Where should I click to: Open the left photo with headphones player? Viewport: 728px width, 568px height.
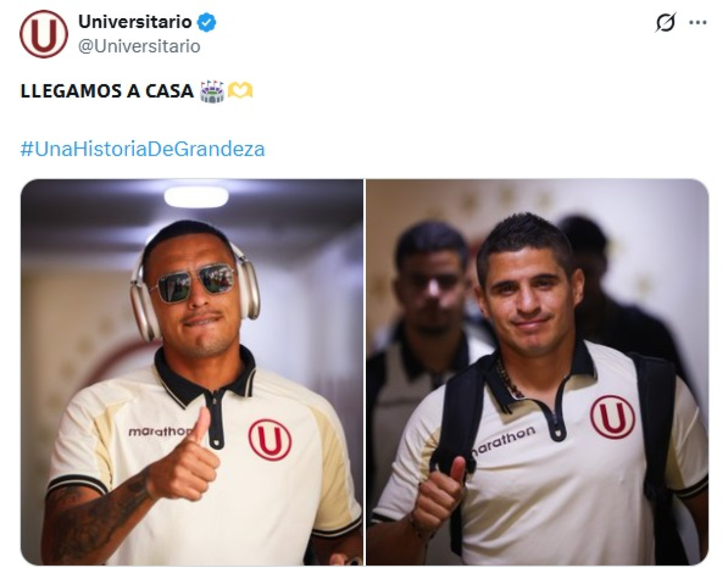click(192, 372)
